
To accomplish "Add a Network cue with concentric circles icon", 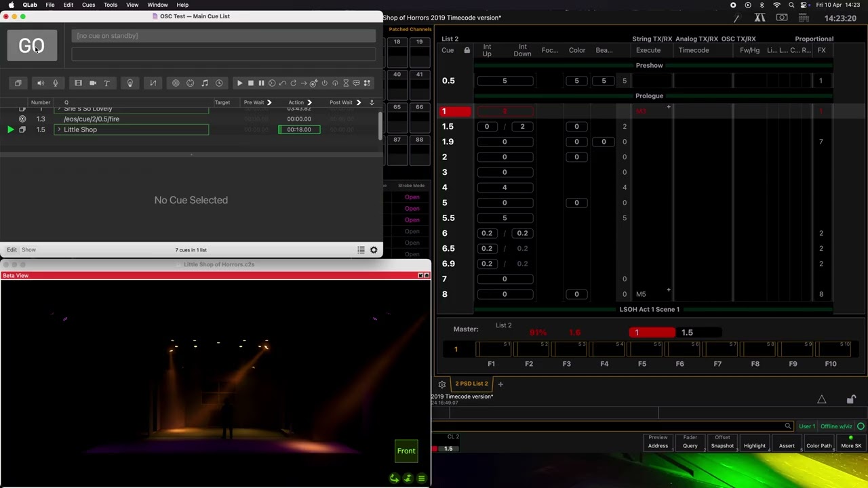I will (x=176, y=83).
